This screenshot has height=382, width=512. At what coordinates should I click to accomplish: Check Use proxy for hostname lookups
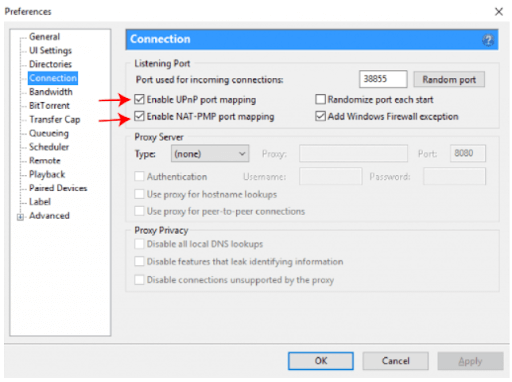(x=139, y=194)
